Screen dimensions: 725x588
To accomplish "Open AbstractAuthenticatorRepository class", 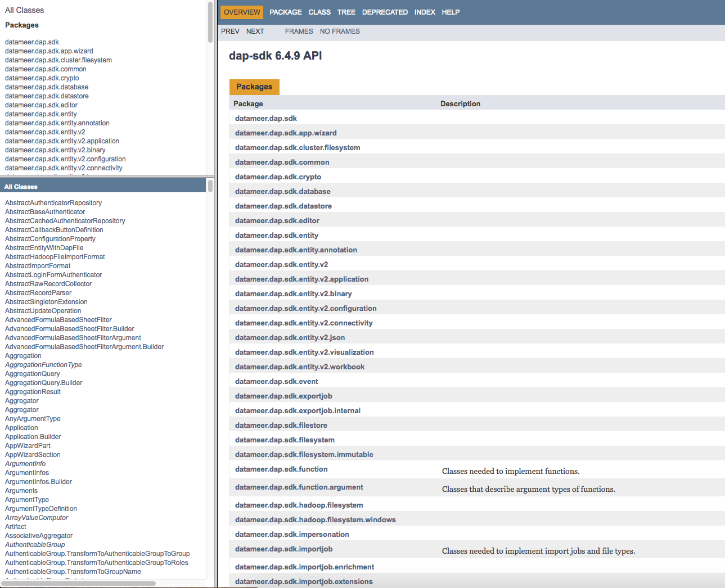I will coord(53,203).
